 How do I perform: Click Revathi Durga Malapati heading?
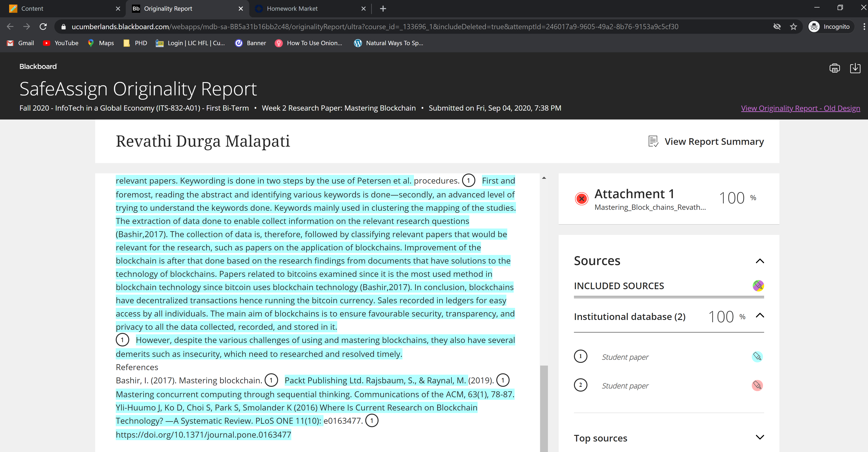(203, 141)
